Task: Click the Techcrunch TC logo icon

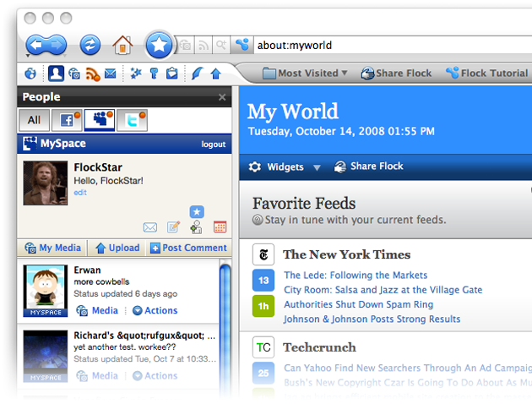Action: 263,347
